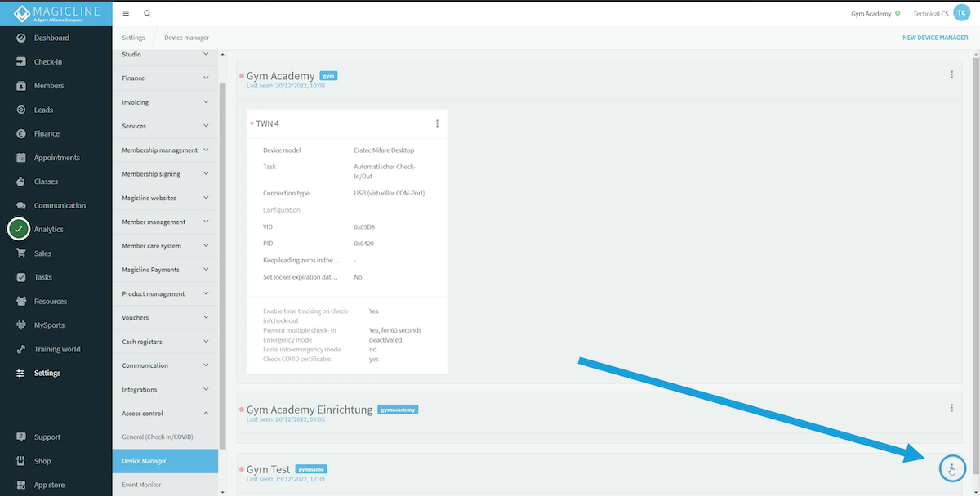Open the Gym Academy device manager options menu

click(951, 74)
